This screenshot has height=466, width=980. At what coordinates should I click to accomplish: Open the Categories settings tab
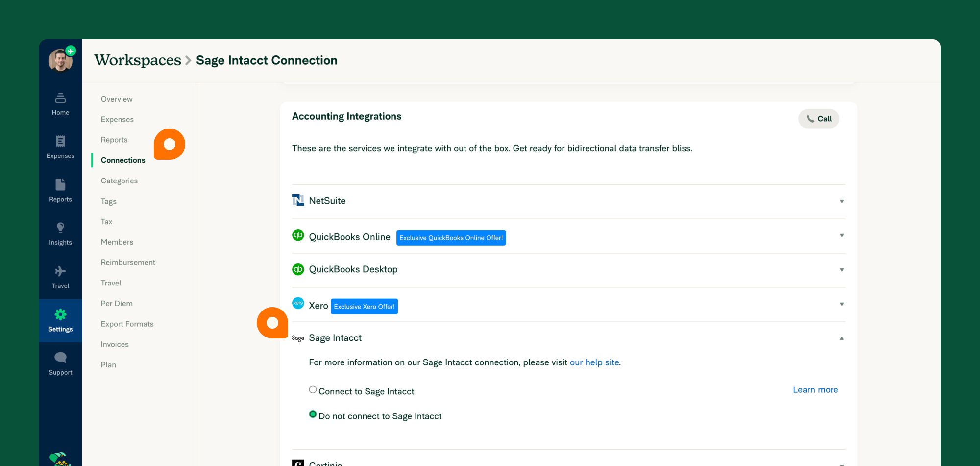[x=119, y=181]
